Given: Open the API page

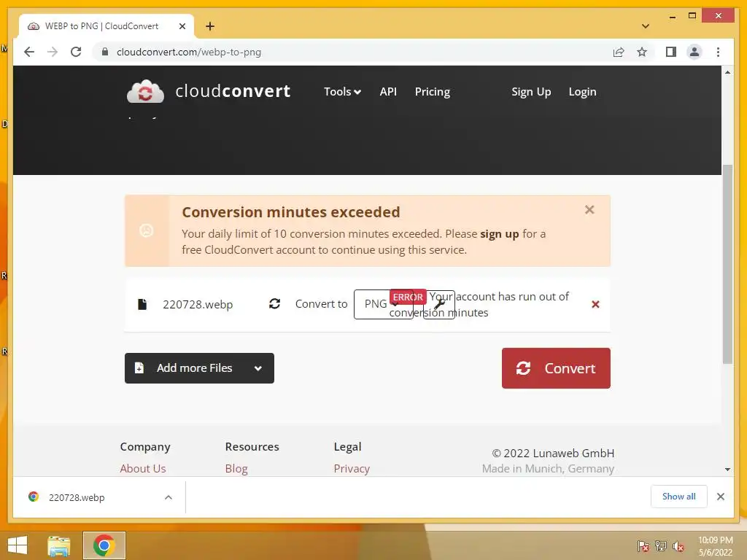Looking at the screenshot, I should [x=388, y=91].
